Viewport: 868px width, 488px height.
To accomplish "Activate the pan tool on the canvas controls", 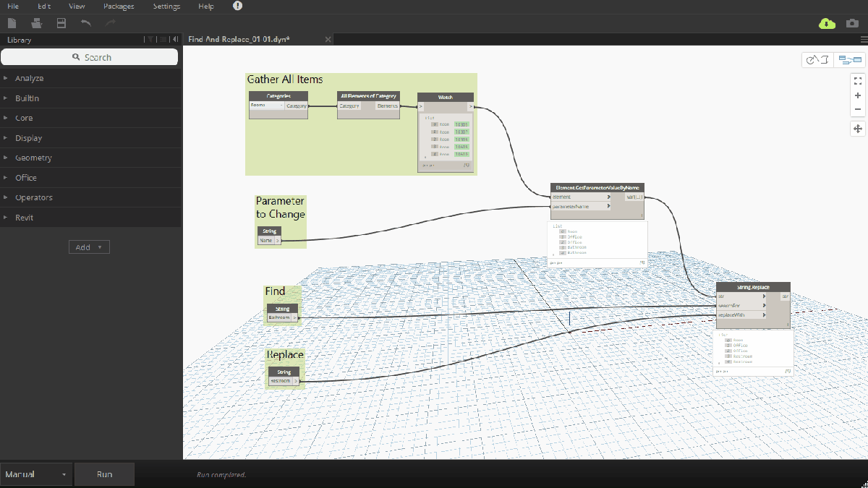I will [x=857, y=128].
